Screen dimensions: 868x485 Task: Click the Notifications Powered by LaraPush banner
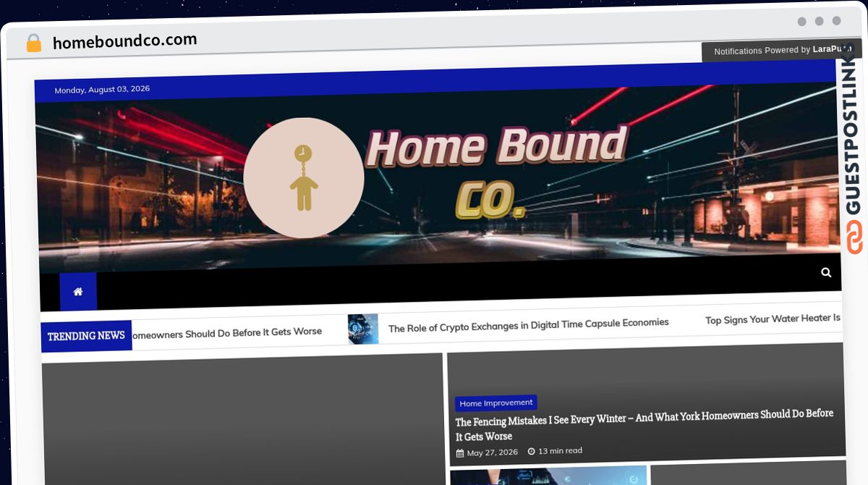point(782,50)
